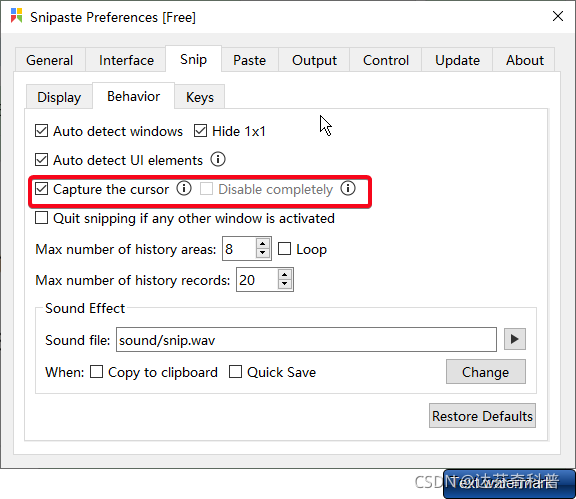This screenshot has width=576, height=499.
Task: Enable Quit snipping if other window activated
Action: (42, 218)
